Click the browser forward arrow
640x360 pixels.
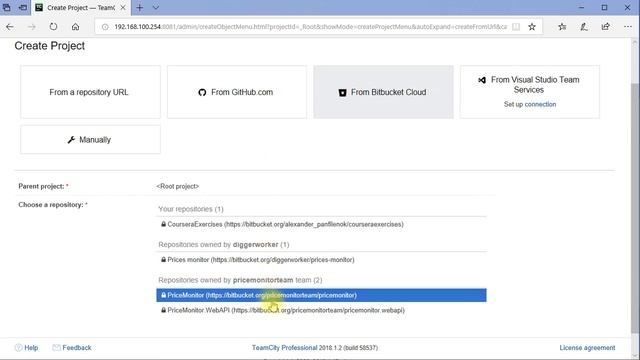31,27
